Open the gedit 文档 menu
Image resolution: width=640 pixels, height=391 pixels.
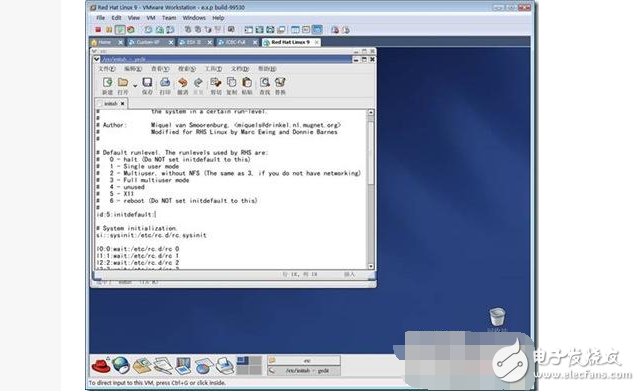pos(240,69)
